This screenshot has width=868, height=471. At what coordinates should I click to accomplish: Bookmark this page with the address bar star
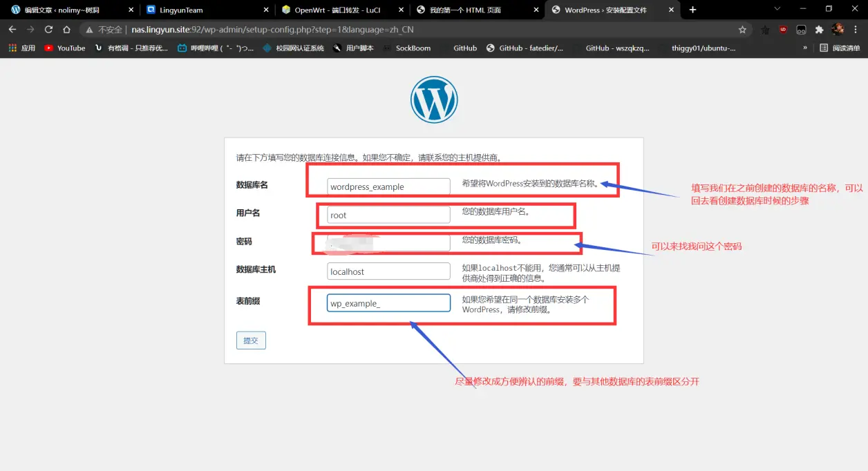(742, 30)
